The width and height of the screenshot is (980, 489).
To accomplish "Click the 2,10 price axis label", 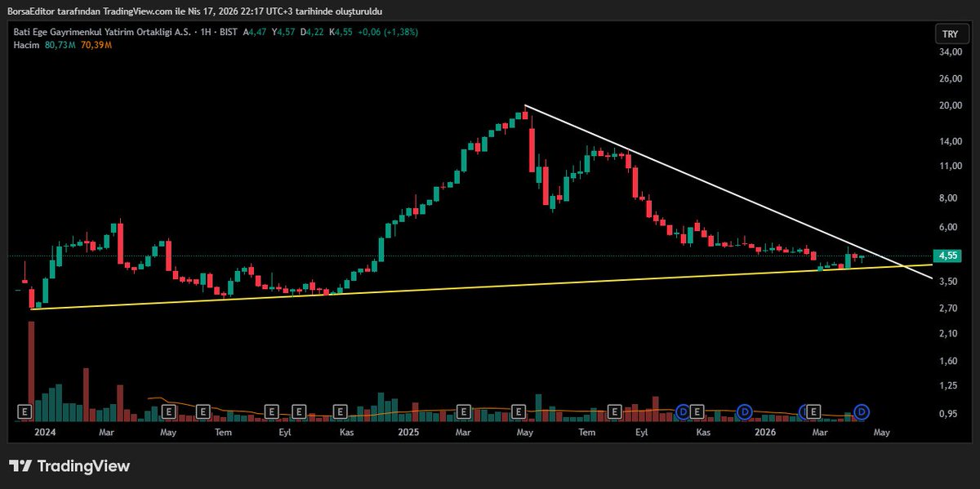I will point(950,334).
